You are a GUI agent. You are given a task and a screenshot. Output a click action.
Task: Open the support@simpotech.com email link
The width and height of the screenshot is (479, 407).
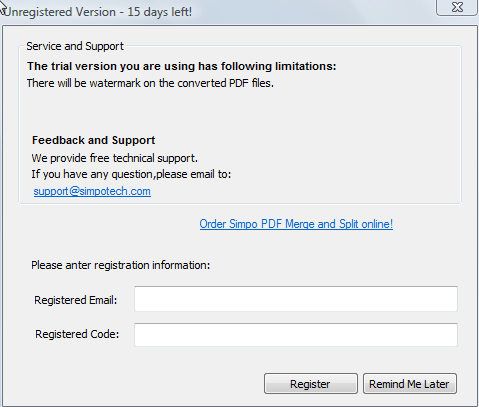pyautogui.click(x=92, y=191)
